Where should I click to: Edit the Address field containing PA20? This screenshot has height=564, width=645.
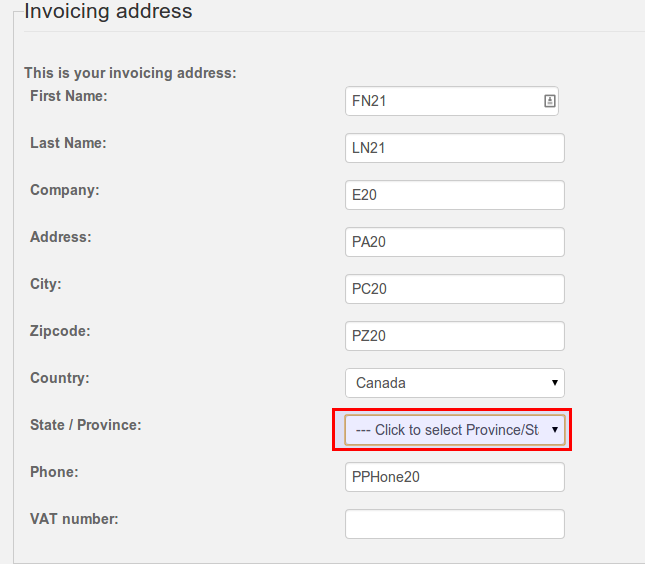pyautogui.click(x=455, y=242)
